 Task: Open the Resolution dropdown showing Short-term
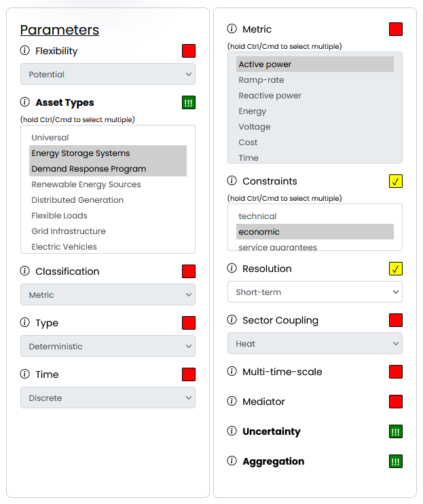pyautogui.click(x=314, y=292)
